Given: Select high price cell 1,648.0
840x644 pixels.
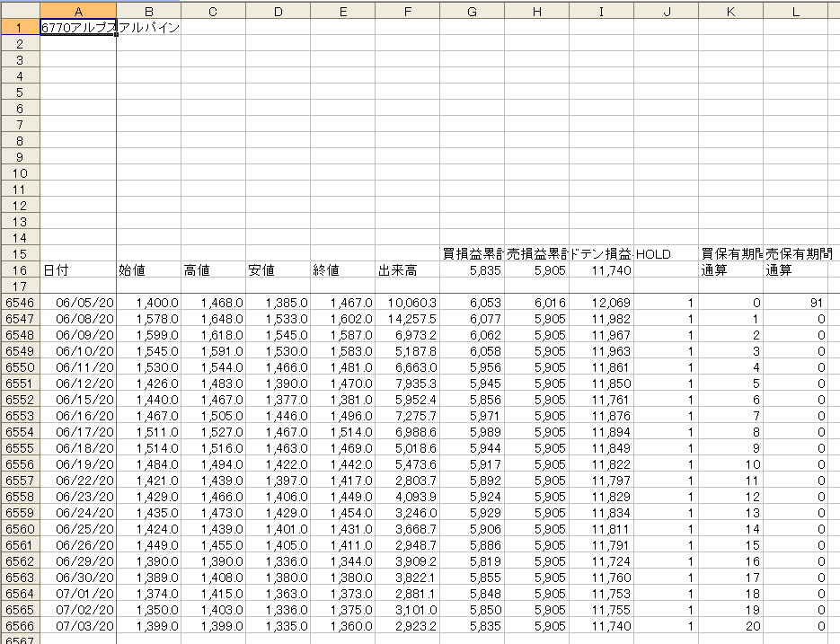Looking at the screenshot, I should [x=213, y=319].
